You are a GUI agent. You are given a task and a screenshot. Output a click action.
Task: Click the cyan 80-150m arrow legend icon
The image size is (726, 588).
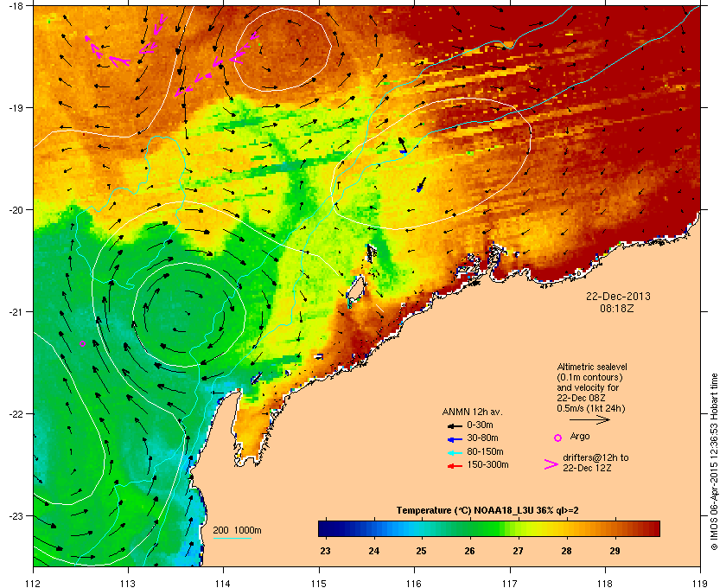click(x=455, y=451)
